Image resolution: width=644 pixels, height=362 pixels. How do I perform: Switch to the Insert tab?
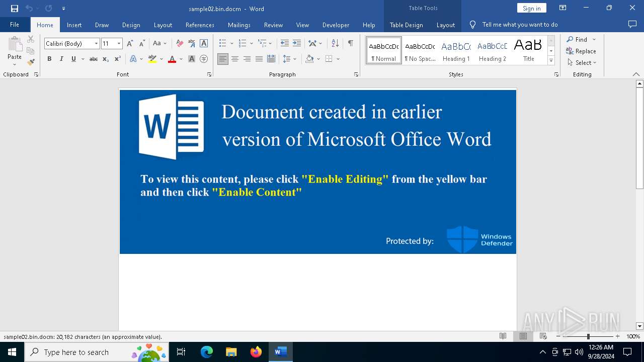tap(74, 25)
